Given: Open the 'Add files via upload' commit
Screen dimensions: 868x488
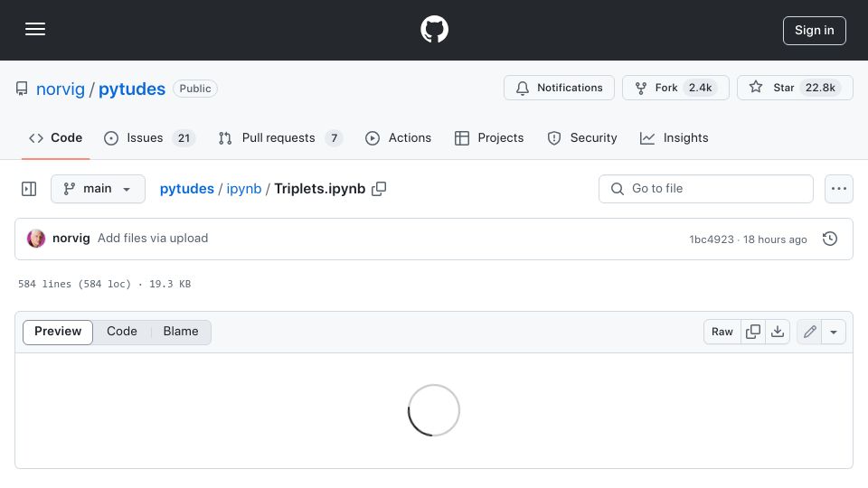Looking at the screenshot, I should coord(153,238).
